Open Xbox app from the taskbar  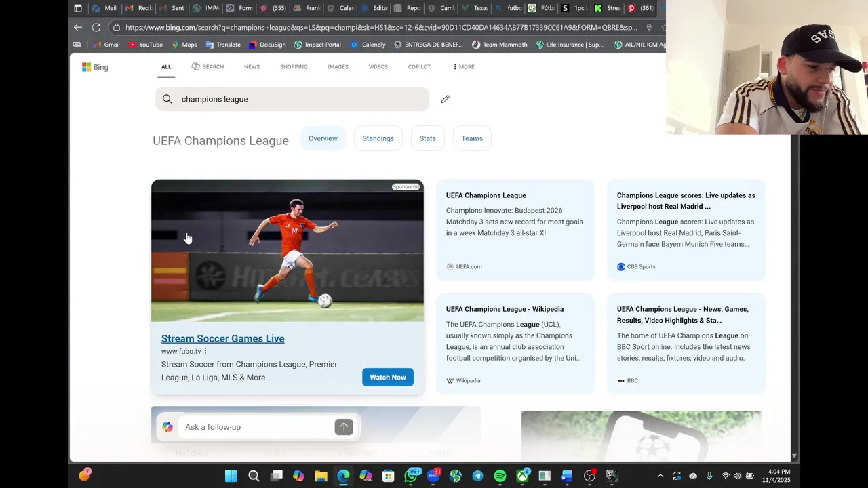(523, 476)
